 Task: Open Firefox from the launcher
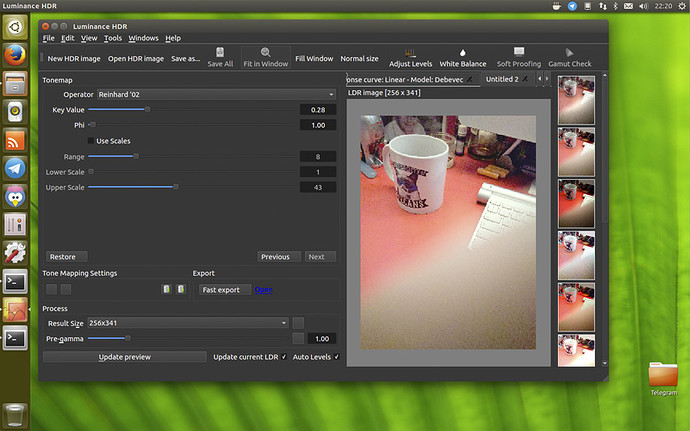pos(15,55)
